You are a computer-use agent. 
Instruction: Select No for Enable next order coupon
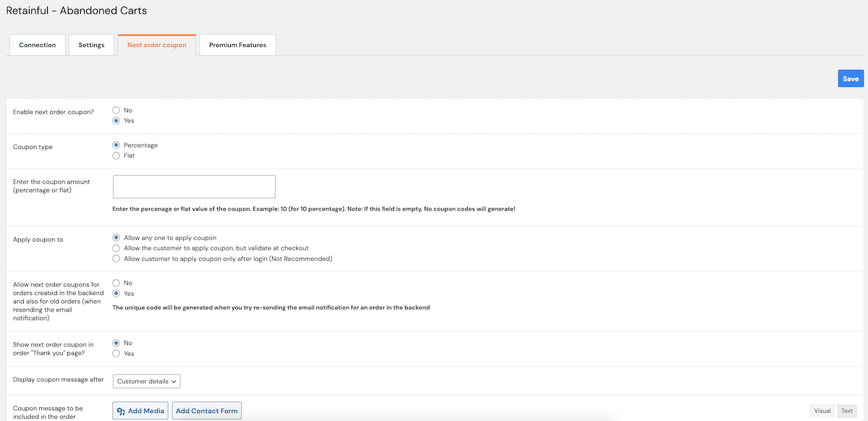(116, 111)
